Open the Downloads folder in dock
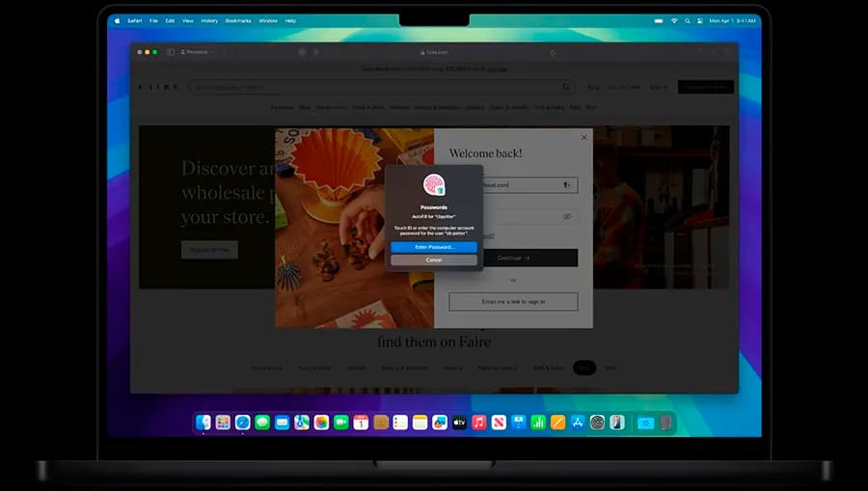This screenshot has height=491, width=868. 645,423
